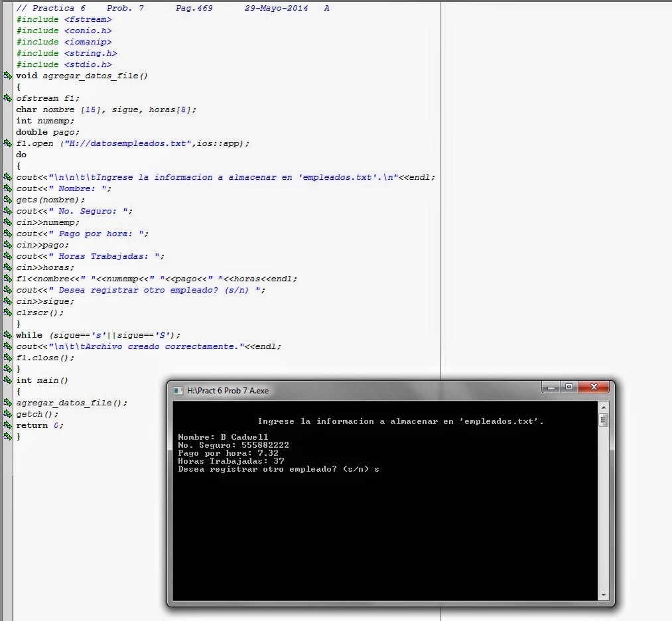Viewport: 672px width, 621px height.
Task: Click the minimize button on the console window
Action: 553,387
